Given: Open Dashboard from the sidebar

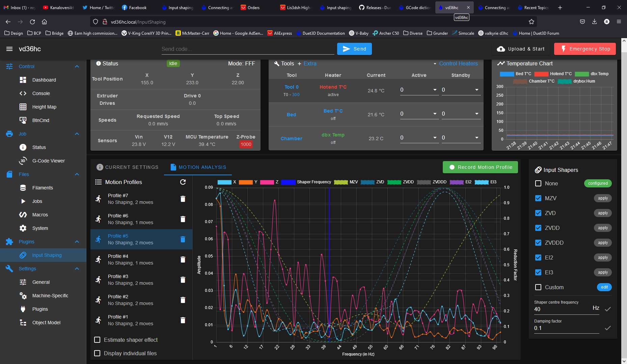Looking at the screenshot, I should point(43,80).
